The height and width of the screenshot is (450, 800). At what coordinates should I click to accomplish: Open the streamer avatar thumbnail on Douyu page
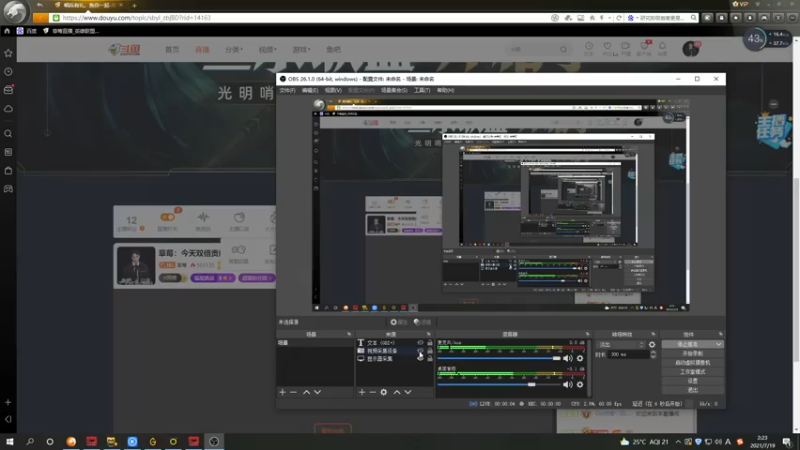[136, 266]
